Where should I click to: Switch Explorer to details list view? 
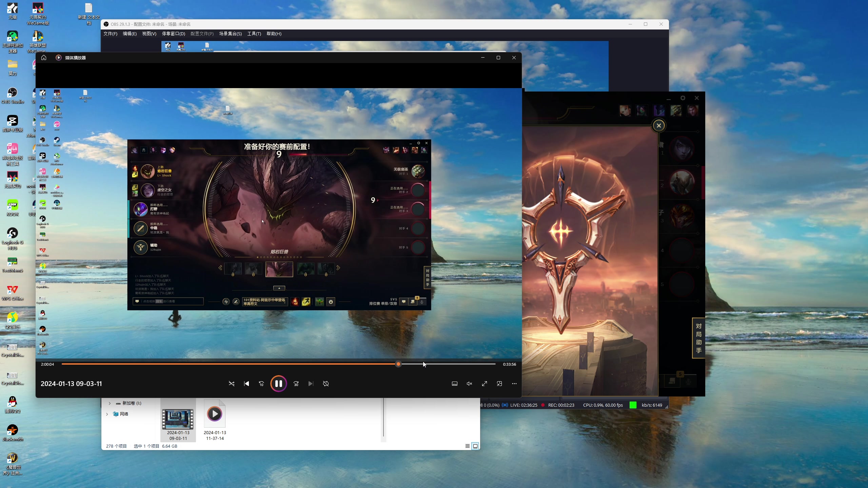[x=468, y=446]
